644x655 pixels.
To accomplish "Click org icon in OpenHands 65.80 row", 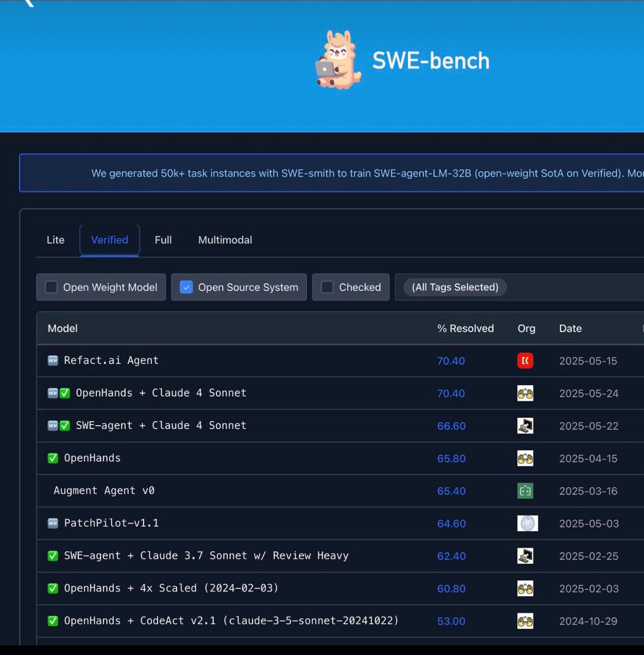I will (525, 458).
